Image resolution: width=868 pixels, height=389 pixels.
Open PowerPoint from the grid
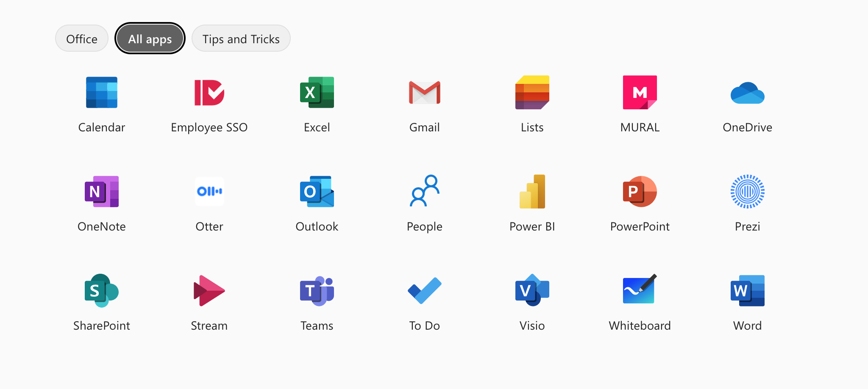[640, 192]
